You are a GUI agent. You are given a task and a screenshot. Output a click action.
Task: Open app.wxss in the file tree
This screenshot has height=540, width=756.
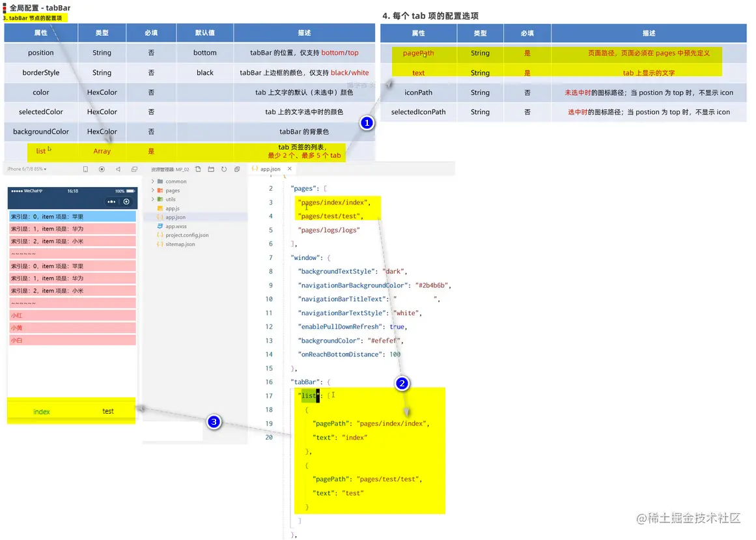click(176, 226)
